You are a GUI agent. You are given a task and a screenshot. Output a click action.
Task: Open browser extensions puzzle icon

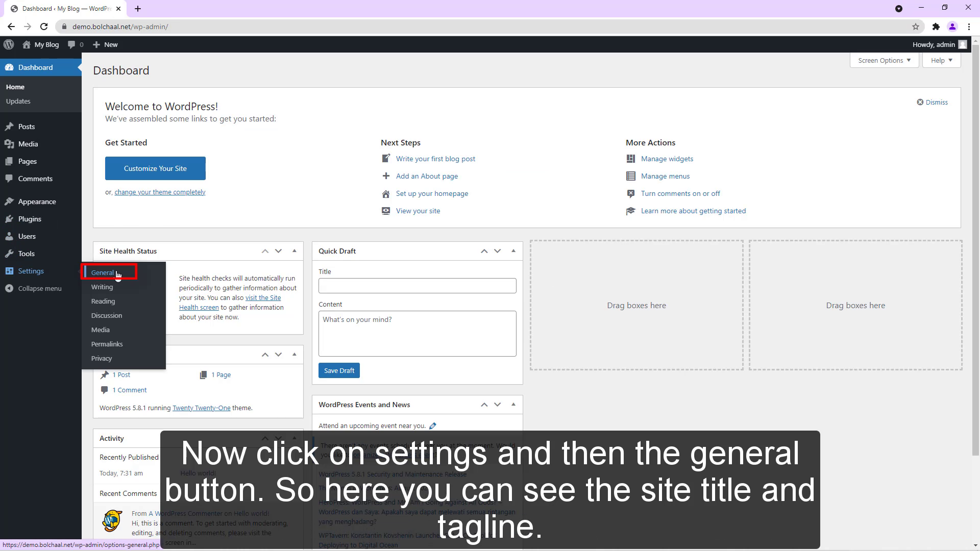click(936, 27)
